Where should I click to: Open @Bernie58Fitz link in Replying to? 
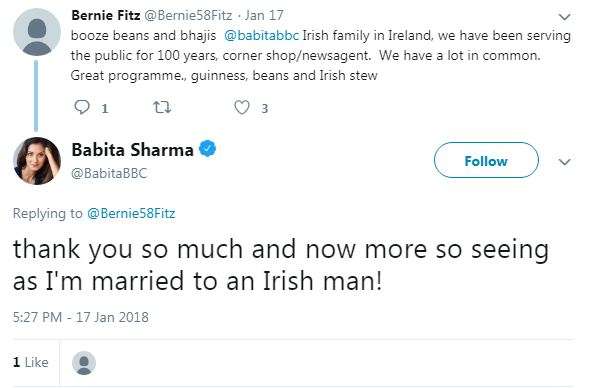click(x=131, y=214)
